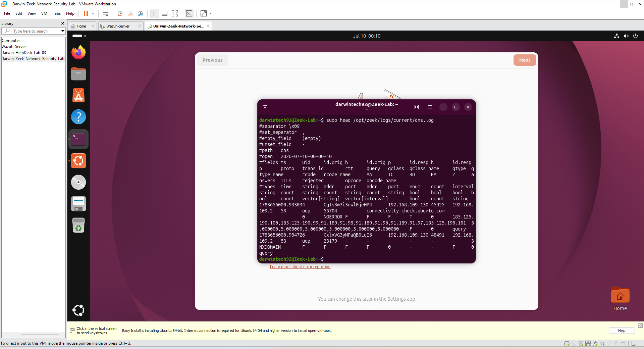Open Ubuntu Software from the dock
Viewport: 644px width, 349px height.
tap(78, 96)
